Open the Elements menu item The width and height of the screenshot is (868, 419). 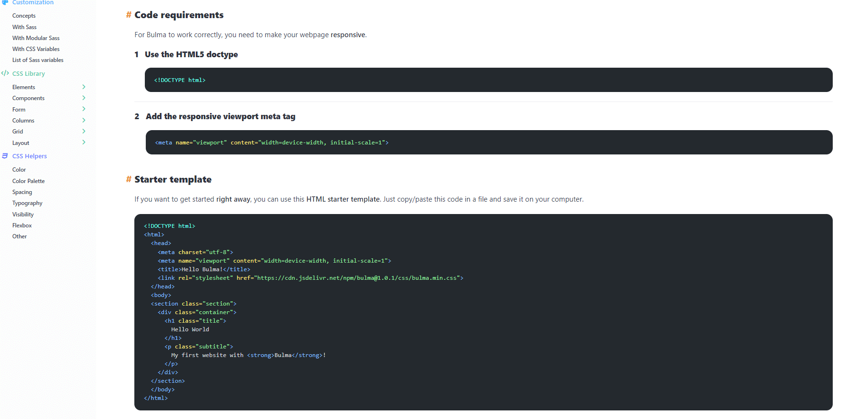(24, 87)
